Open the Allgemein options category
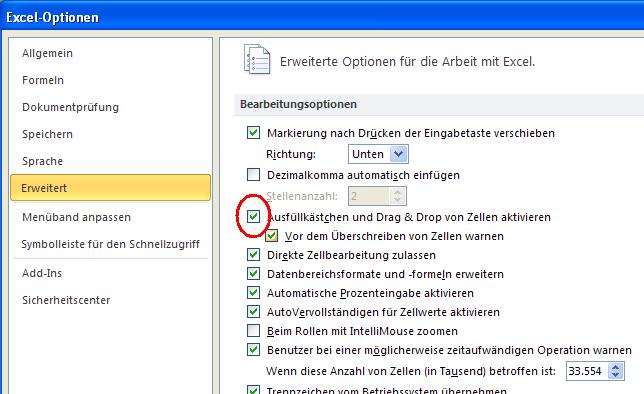This screenshot has height=394, width=644. (47, 53)
